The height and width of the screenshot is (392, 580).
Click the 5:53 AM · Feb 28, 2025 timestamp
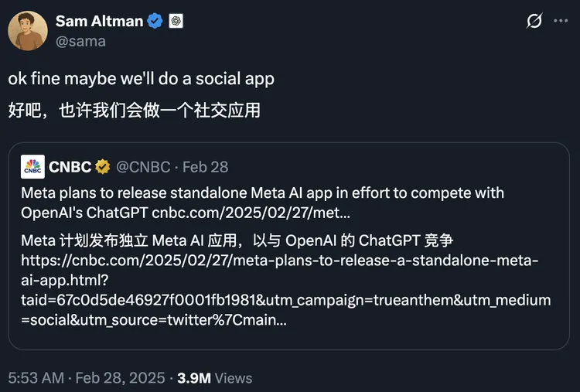[87, 378]
